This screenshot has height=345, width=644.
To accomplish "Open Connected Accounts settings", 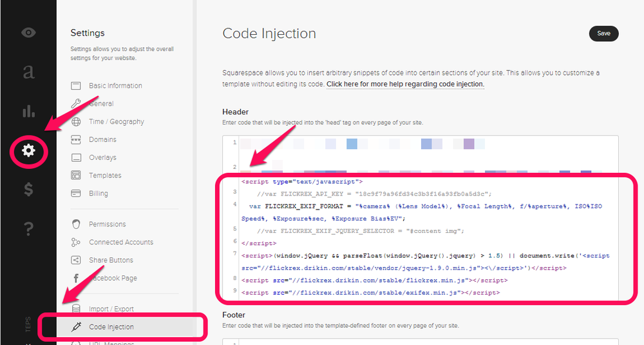I will [x=121, y=242].
